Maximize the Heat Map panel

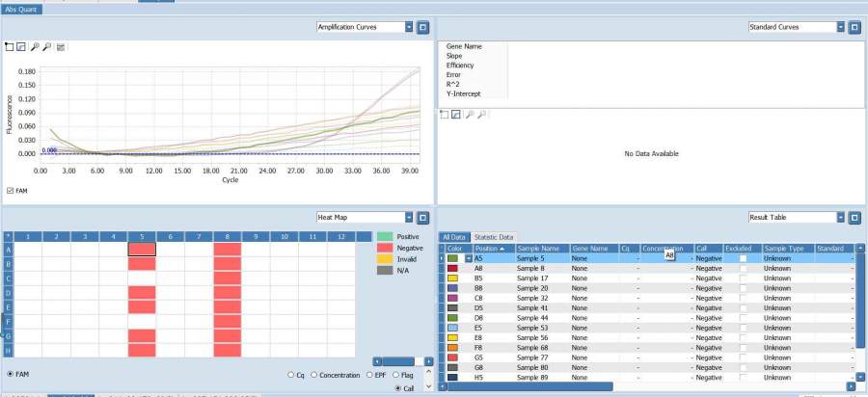(x=422, y=218)
